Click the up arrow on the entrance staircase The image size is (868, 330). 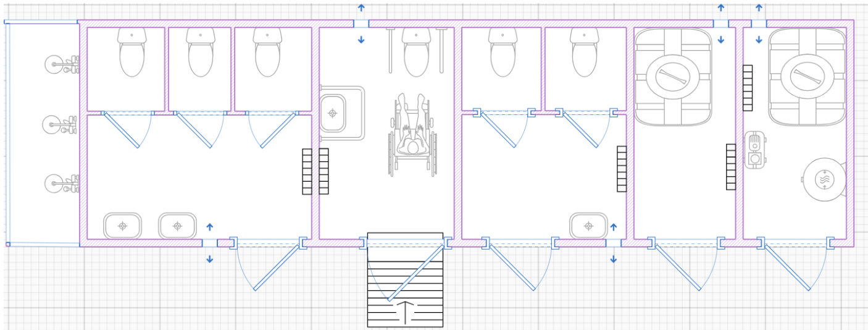tap(405, 312)
